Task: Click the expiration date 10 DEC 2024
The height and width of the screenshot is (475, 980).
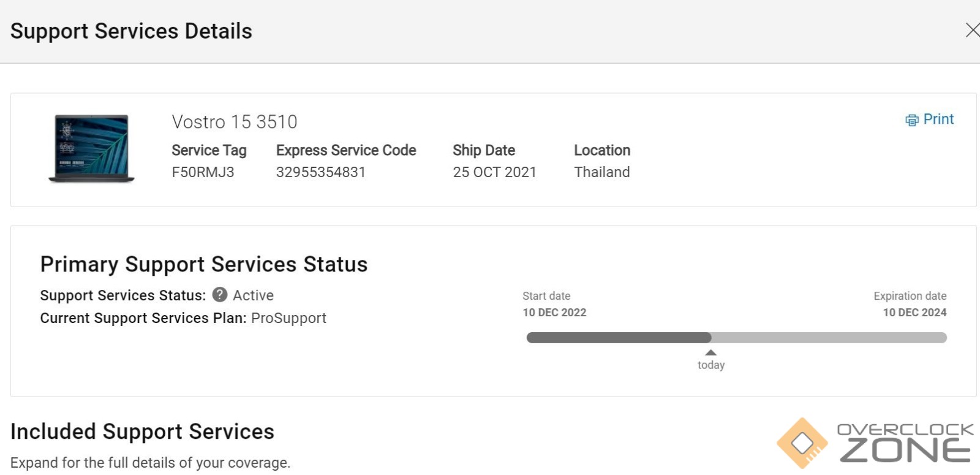Action: [914, 313]
